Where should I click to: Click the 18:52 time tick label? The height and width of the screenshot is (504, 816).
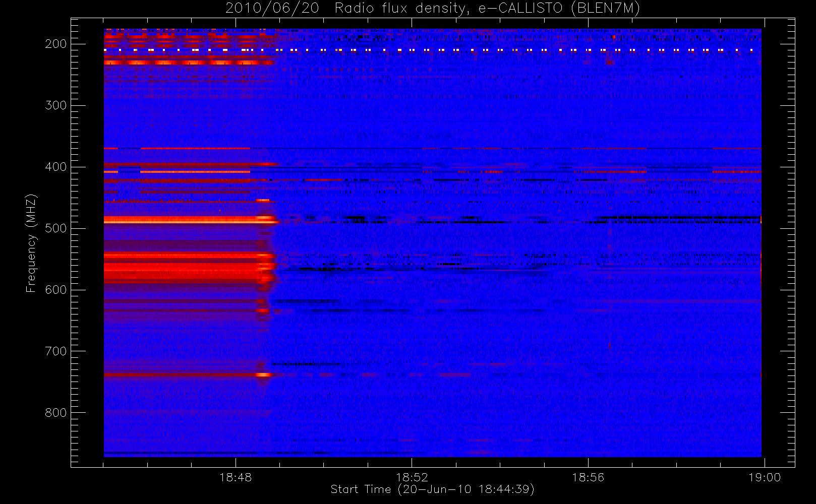(412, 477)
